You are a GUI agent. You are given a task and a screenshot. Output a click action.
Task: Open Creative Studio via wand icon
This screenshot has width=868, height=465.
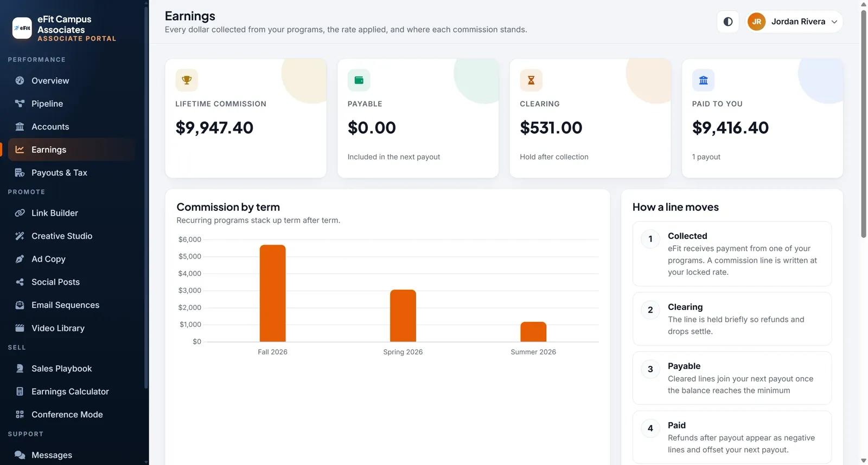(x=20, y=236)
